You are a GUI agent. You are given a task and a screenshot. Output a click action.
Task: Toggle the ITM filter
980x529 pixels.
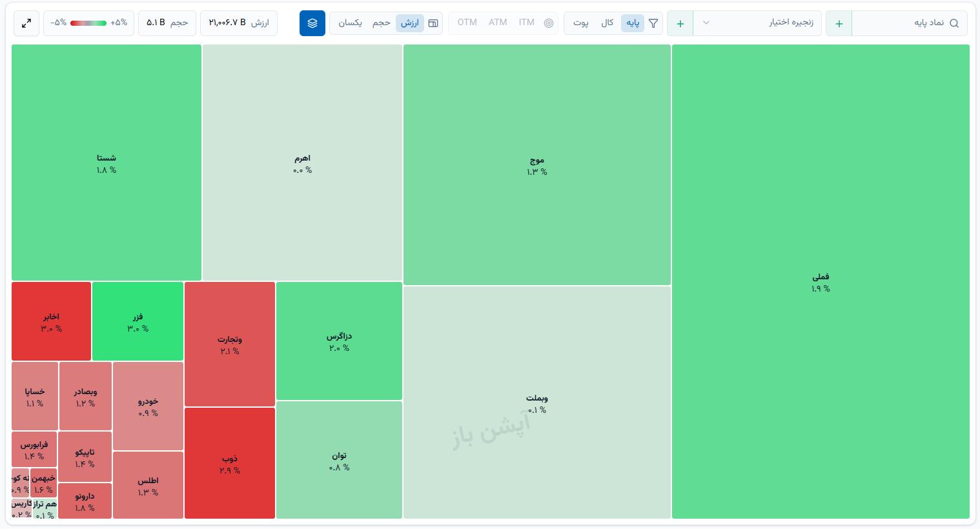[x=527, y=23]
